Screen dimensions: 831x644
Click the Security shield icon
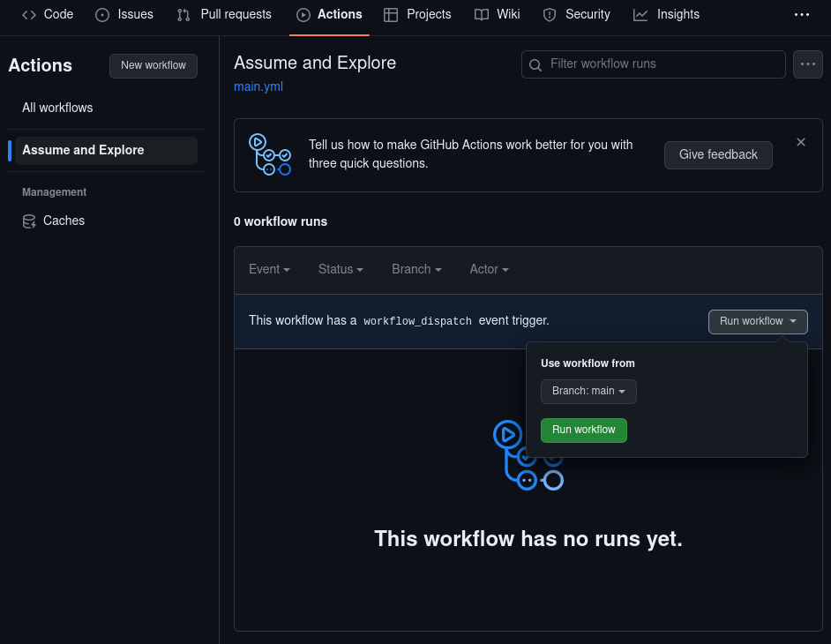[x=549, y=14]
